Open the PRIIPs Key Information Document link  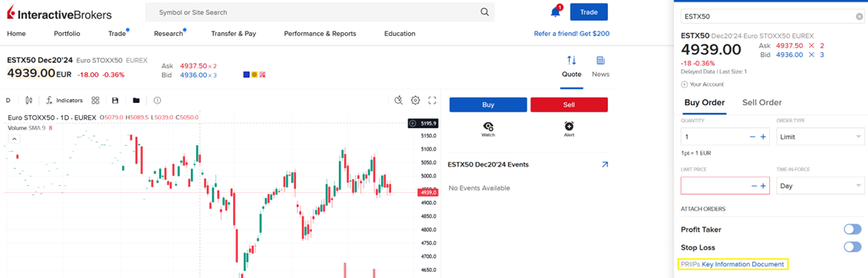[732, 264]
